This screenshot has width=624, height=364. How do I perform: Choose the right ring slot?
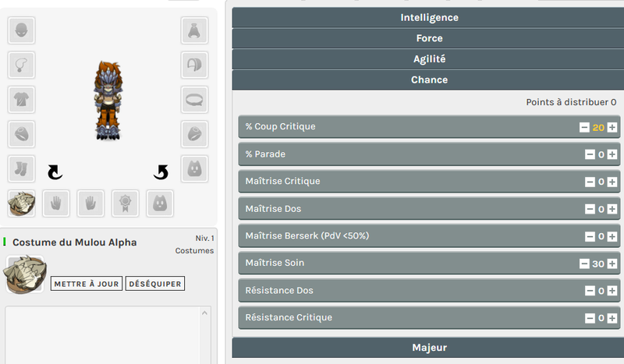(x=194, y=134)
